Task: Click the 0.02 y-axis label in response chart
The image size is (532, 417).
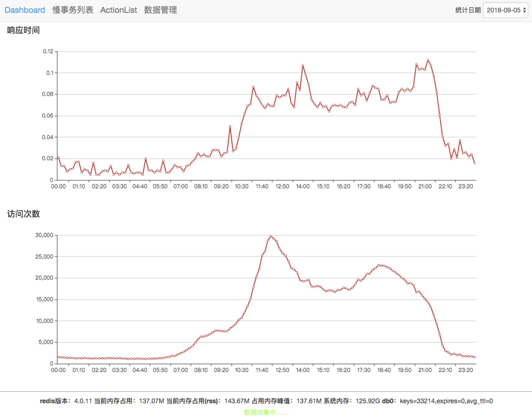Action: click(x=47, y=158)
